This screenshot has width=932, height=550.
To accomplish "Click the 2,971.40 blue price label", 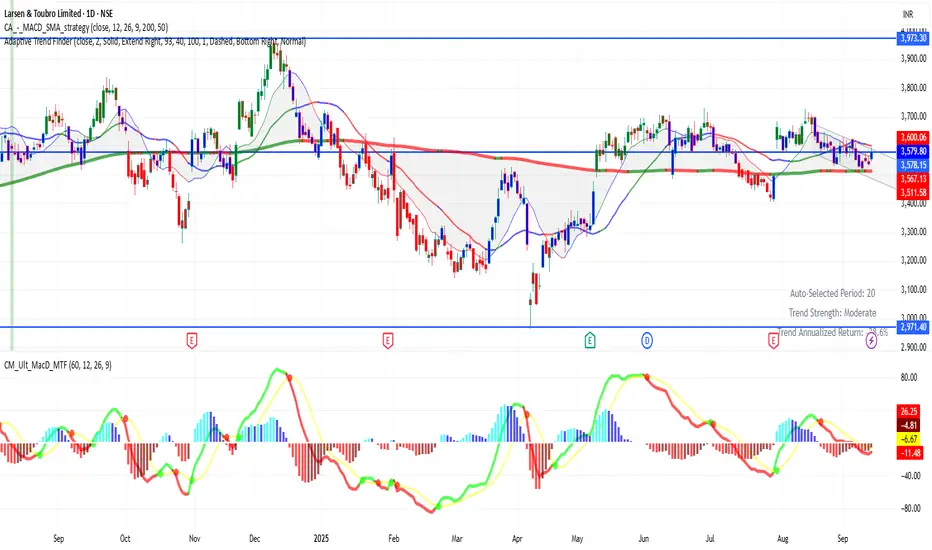I will (x=912, y=327).
